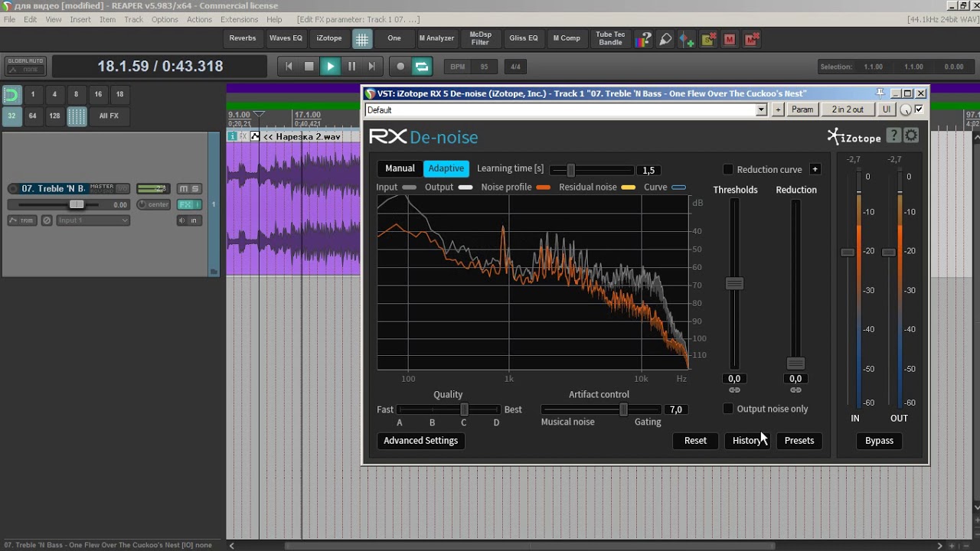The height and width of the screenshot is (551, 980).
Task: Open iZotope help question mark icon
Action: 893,135
